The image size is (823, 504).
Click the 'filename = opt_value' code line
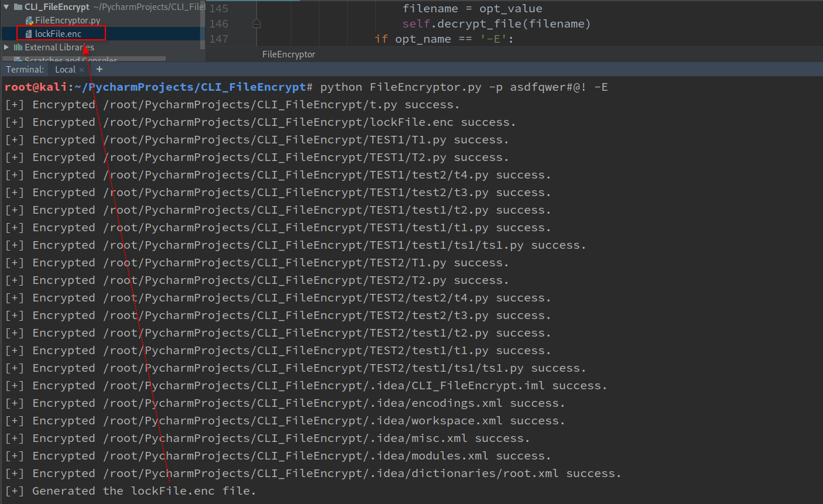472,9
